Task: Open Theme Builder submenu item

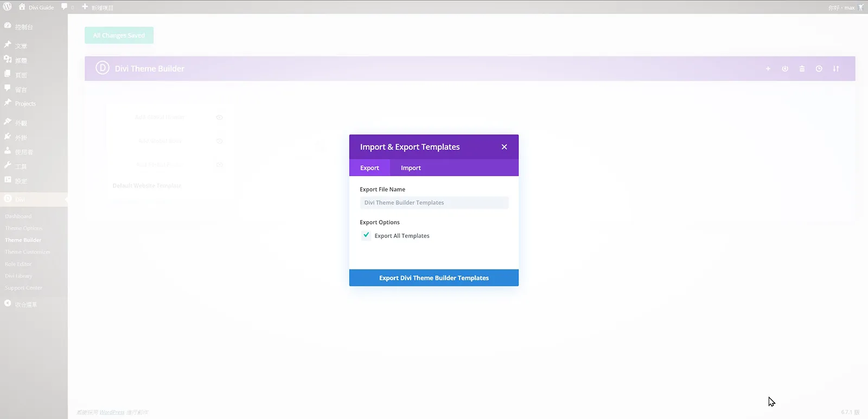Action: pos(23,240)
